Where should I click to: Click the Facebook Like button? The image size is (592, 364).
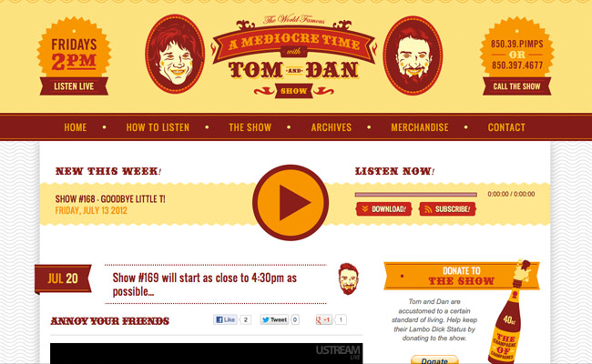[225, 320]
